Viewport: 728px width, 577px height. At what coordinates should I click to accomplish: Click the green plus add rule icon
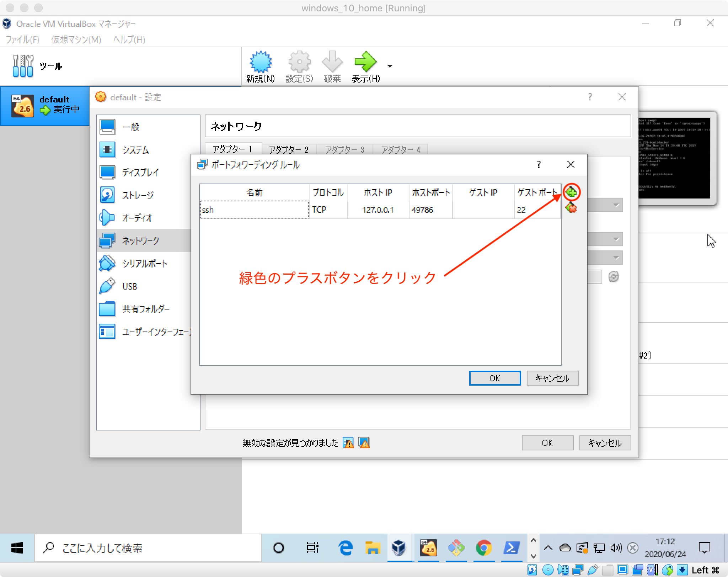(x=571, y=192)
